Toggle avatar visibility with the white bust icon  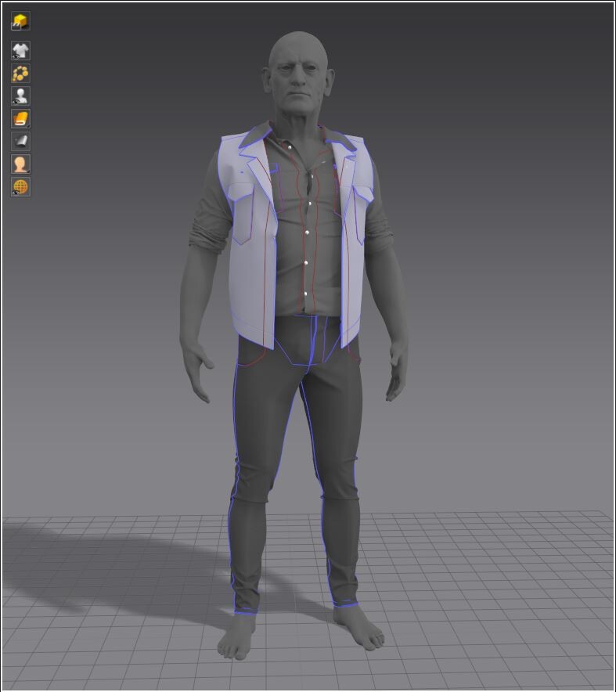tap(20, 96)
